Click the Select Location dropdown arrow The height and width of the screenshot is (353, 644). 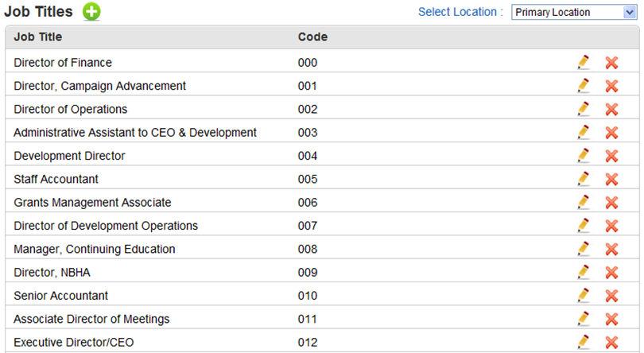tap(629, 13)
